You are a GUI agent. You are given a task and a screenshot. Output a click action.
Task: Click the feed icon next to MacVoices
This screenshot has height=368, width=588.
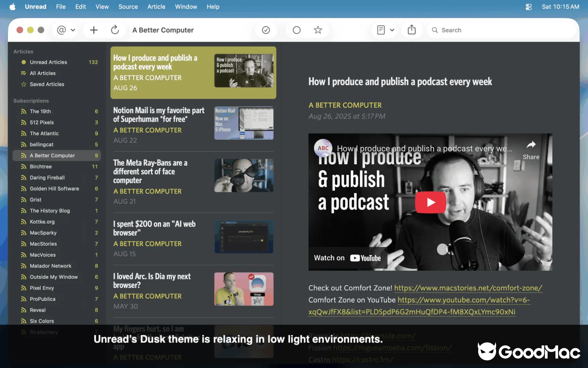[23, 255]
